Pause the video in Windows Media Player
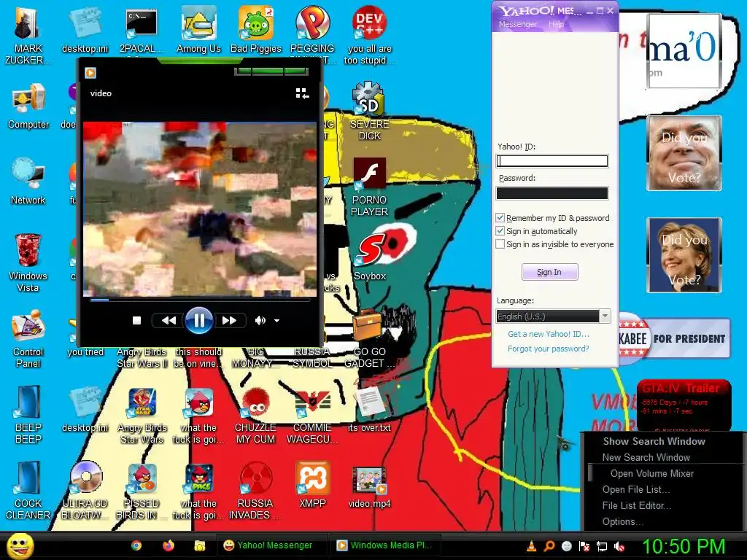Image resolution: width=747 pixels, height=560 pixels. pyautogui.click(x=198, y=321)
